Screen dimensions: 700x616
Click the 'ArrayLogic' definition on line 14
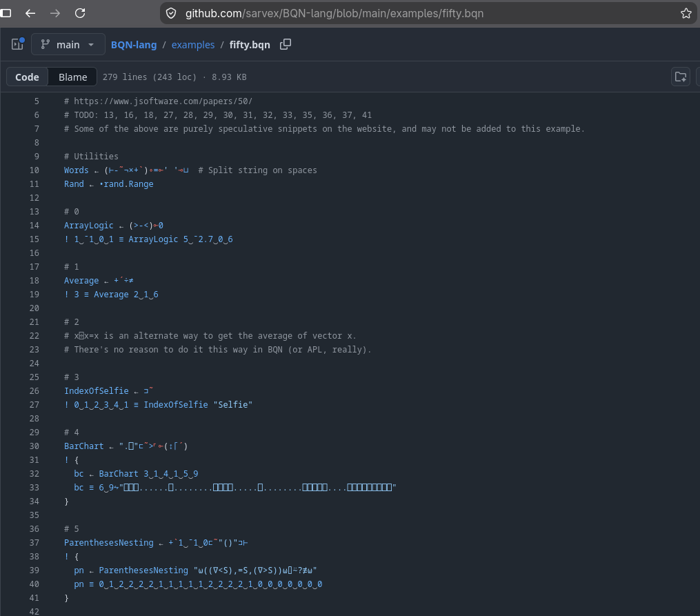click(x=88, y=226)
